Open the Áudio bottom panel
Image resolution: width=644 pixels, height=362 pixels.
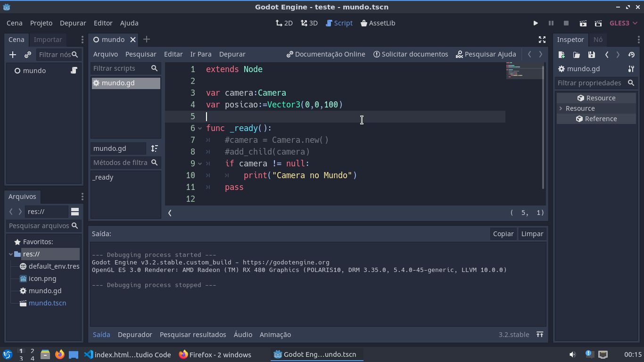[x=243, y=335]
